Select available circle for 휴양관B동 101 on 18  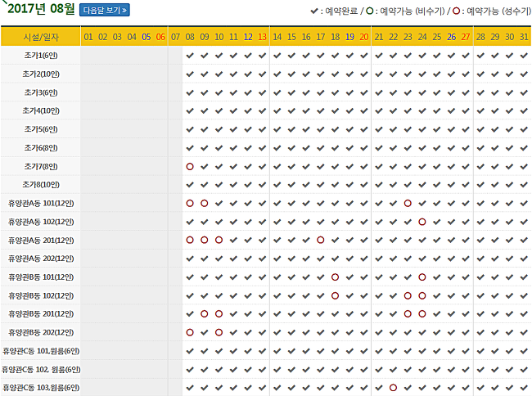(336, 277)
